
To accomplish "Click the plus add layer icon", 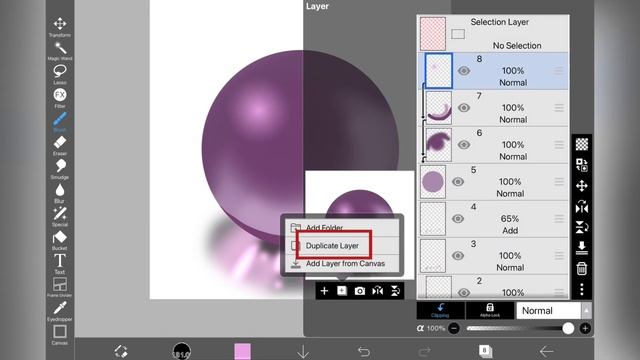I will coord(324,291).
